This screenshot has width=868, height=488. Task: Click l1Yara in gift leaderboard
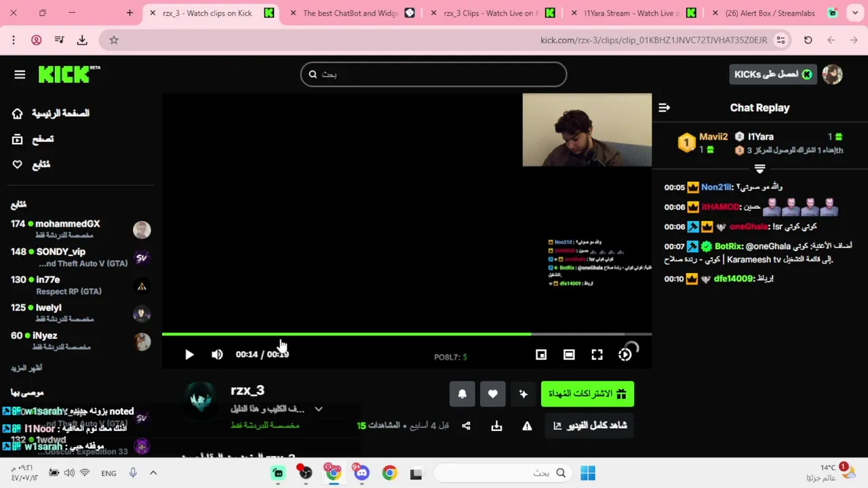point(761,136)
